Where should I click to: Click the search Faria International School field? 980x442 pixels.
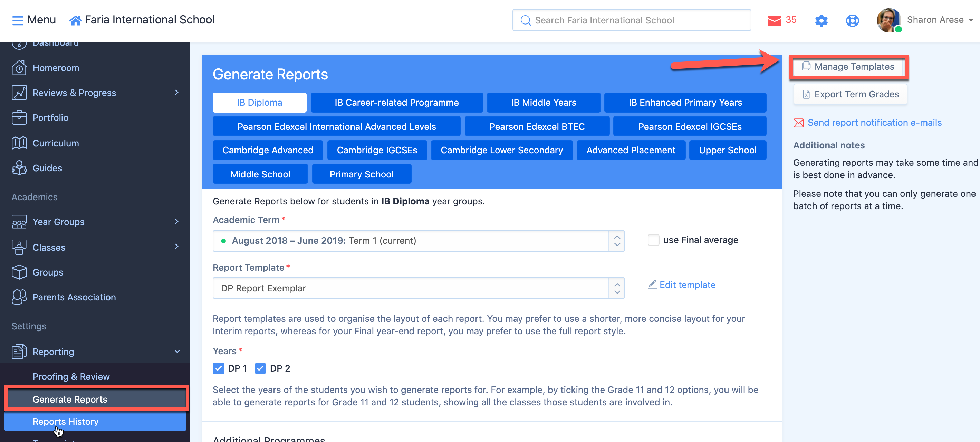coord(631,20)
